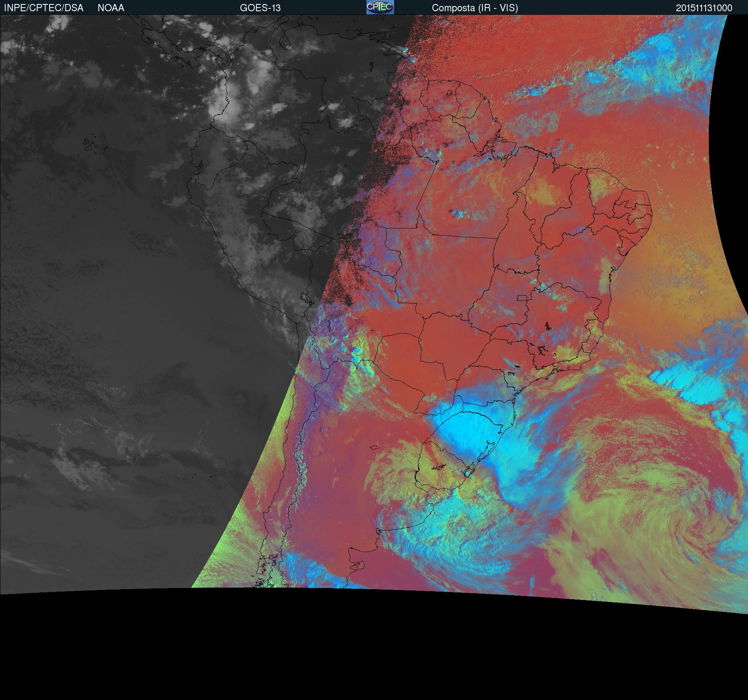
Task: Click the timestamp 201511131000
Action: click(704, 8)
